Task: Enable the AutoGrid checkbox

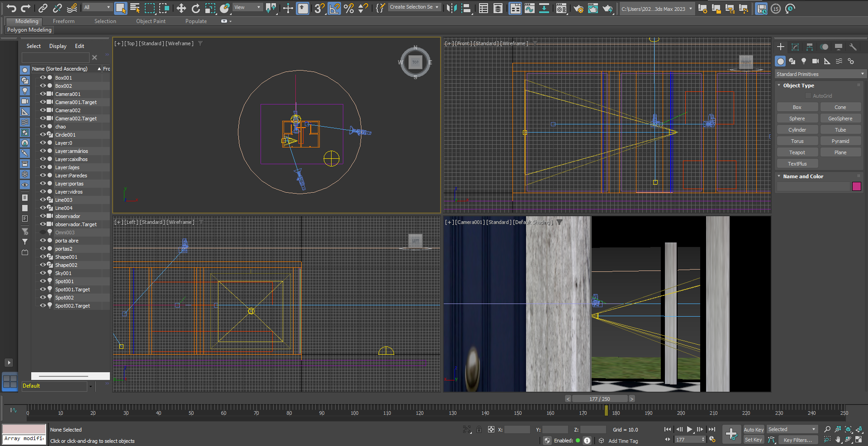Action: pyautogui.click(x=808, y=96)
